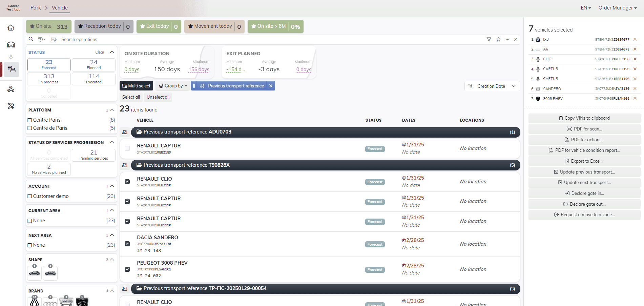Click the star favorites icon in the search bar
Viewport: 644px width, 306px height.
[x=498, y=39]
